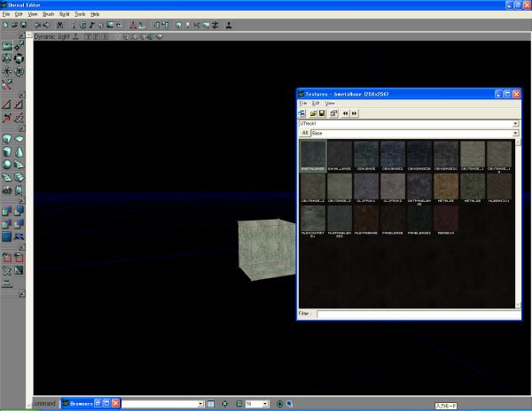This screenshot has width=532, height=411.
Task: Open the grid size dropdown in bottom bar
Action: (x=265, y=404)
